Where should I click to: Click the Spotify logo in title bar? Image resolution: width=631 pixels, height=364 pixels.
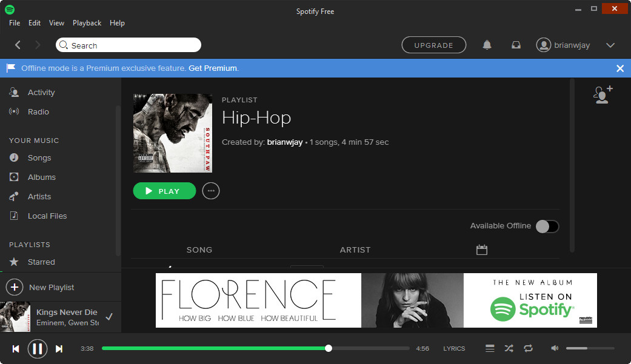[x=10, y=9]
